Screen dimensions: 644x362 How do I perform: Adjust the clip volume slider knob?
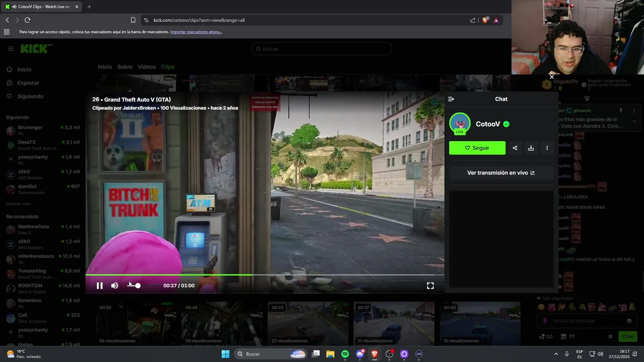point(137,286)
